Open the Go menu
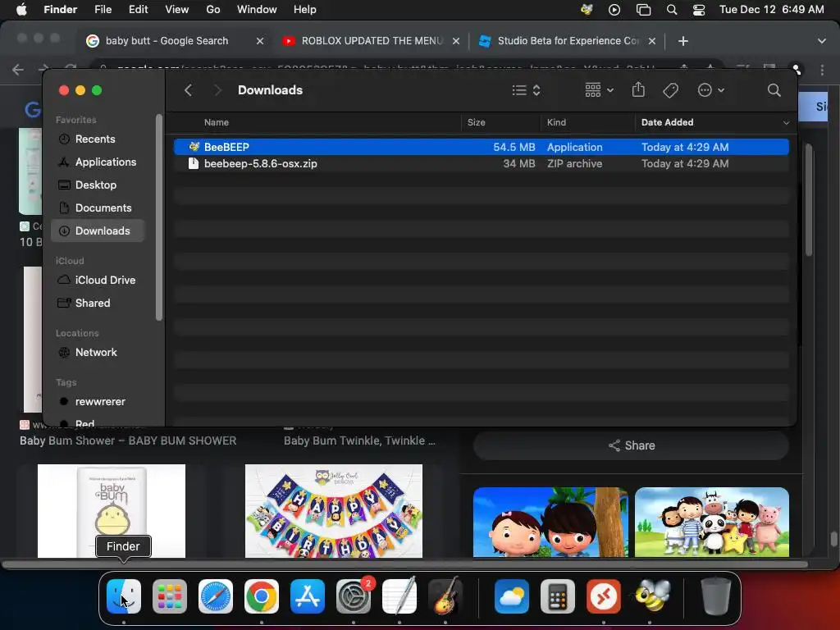The width and height of the screenshot is (840, 630). coord(213,10)
